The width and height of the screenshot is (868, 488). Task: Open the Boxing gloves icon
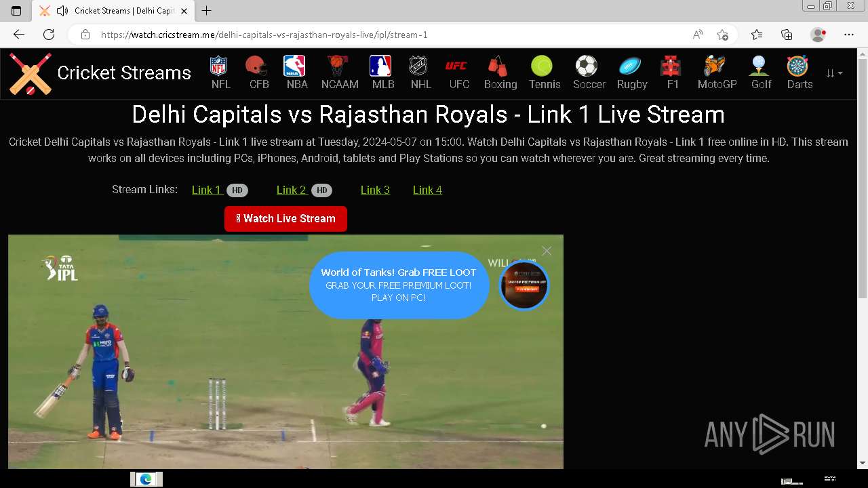tap(498, 66)
